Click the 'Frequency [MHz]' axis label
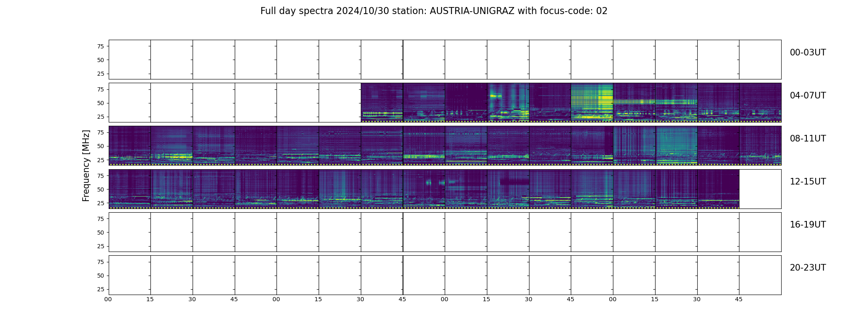Screen dimensions: 868x331 86,165
